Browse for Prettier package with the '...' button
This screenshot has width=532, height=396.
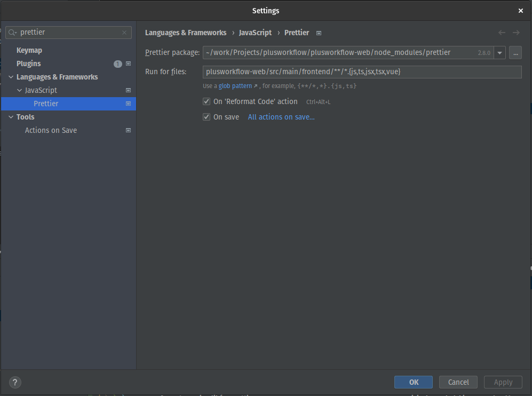click(515, 53)
